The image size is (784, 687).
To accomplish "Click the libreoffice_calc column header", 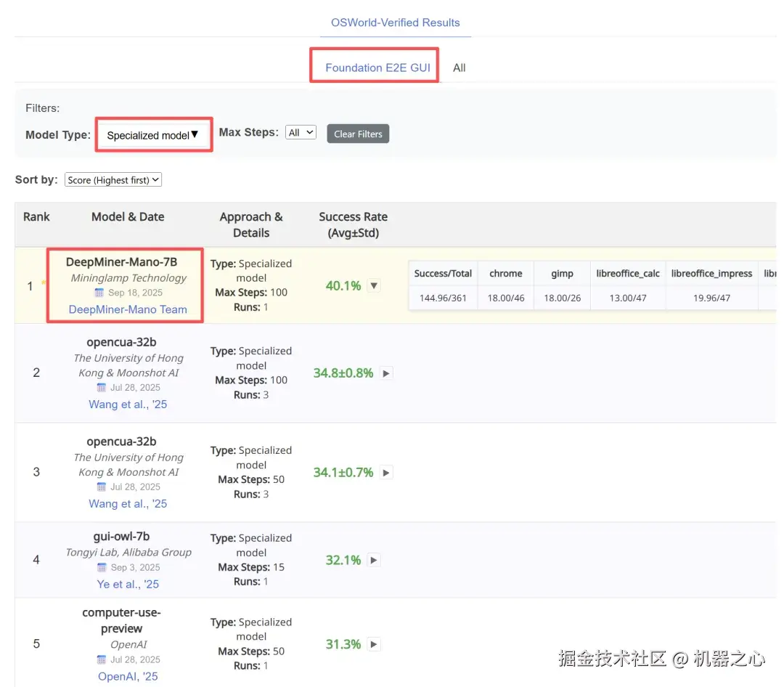I will 627,273.
